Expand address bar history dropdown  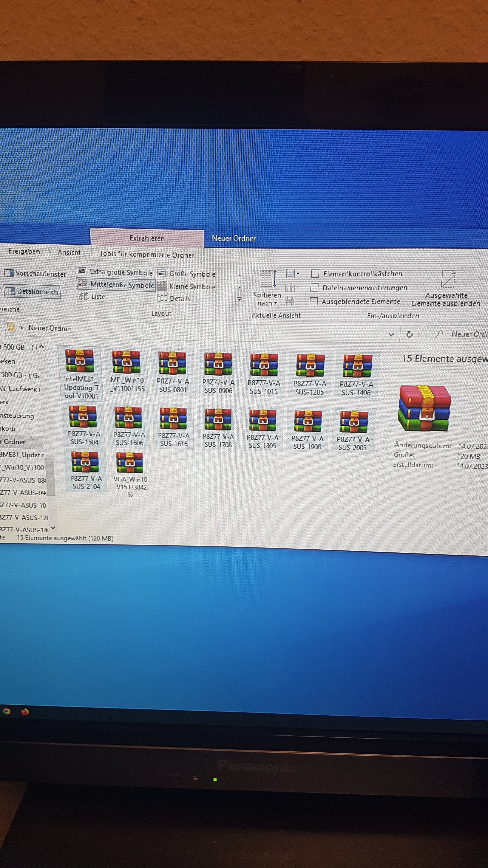pos(391,335)
